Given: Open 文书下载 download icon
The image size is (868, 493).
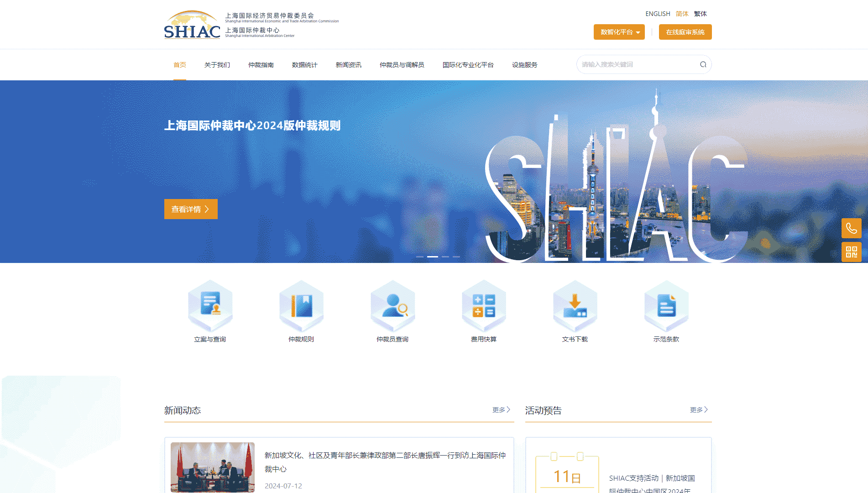Looking at the screenshot, I should pyautogui.click(x=575, y=306).
